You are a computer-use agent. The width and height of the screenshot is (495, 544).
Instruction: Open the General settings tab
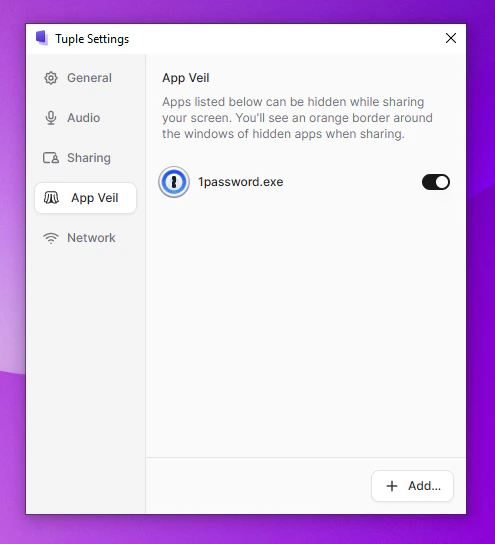(x=85, y=78)
